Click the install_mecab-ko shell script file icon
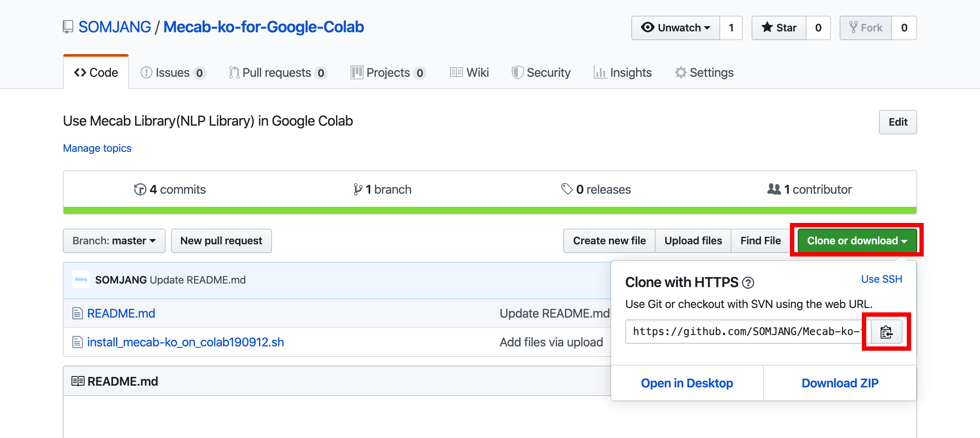 tap(77, 342)
